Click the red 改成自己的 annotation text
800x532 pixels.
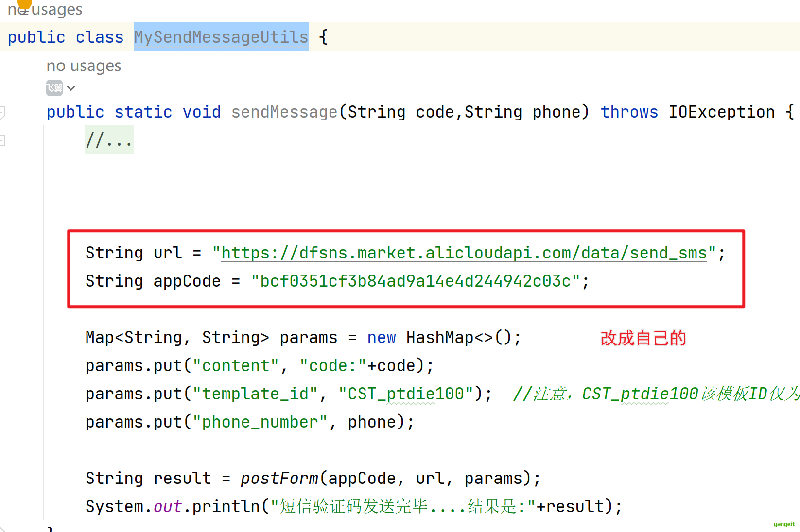[x=643, y=338]
